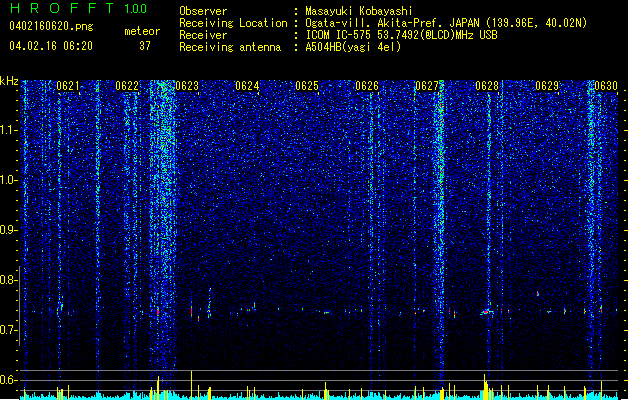Click the Ogata-vill. Akita-Pref. JAPAN location text
This screenshot has width=629, height=400.
(x=446, y=23)
